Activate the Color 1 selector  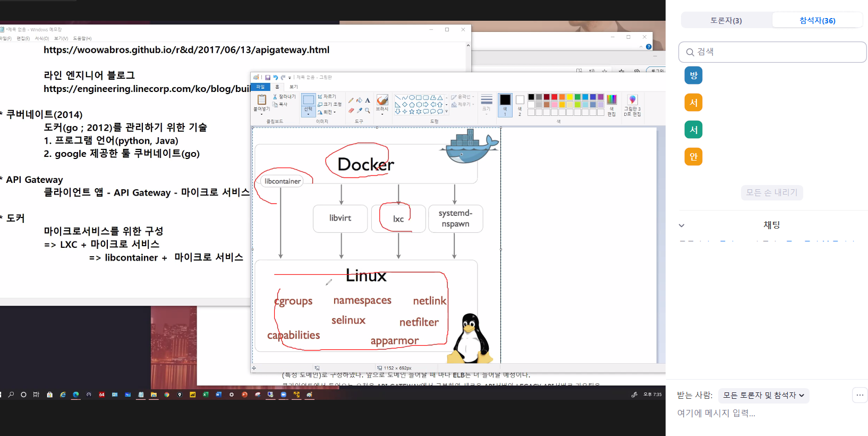505,104
